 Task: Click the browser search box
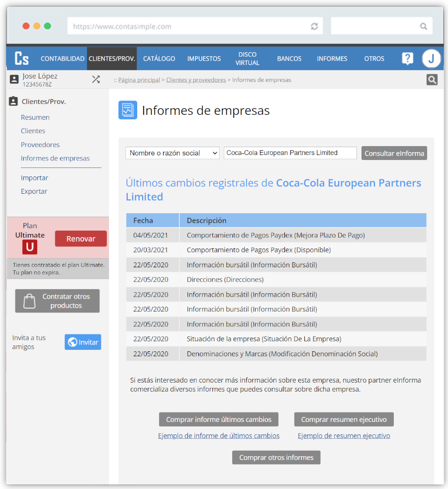[381, 26]
